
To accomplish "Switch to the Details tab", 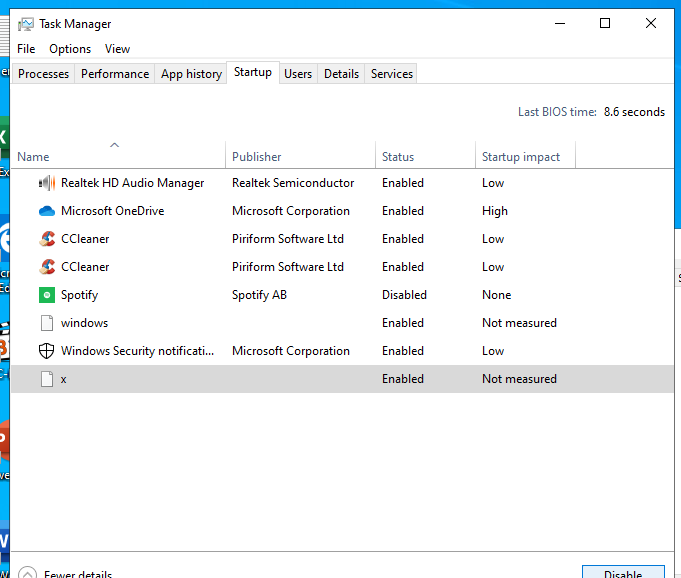I will [341, 74].
